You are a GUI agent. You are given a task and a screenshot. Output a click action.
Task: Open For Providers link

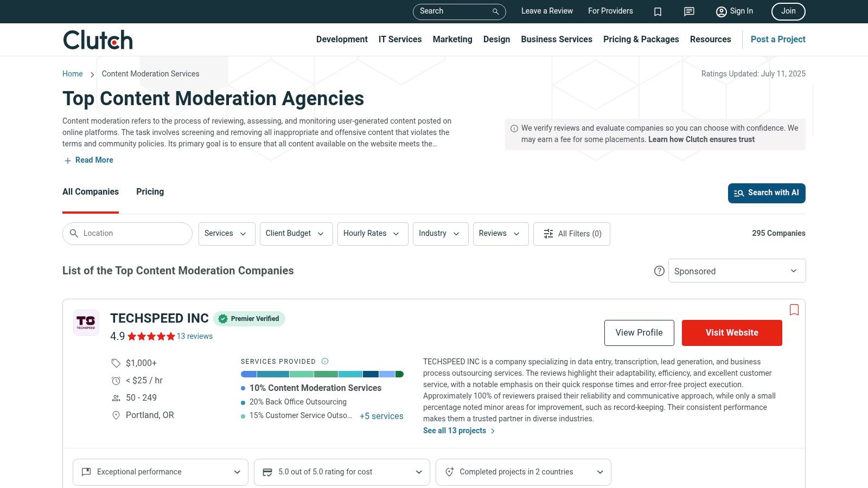610,11
